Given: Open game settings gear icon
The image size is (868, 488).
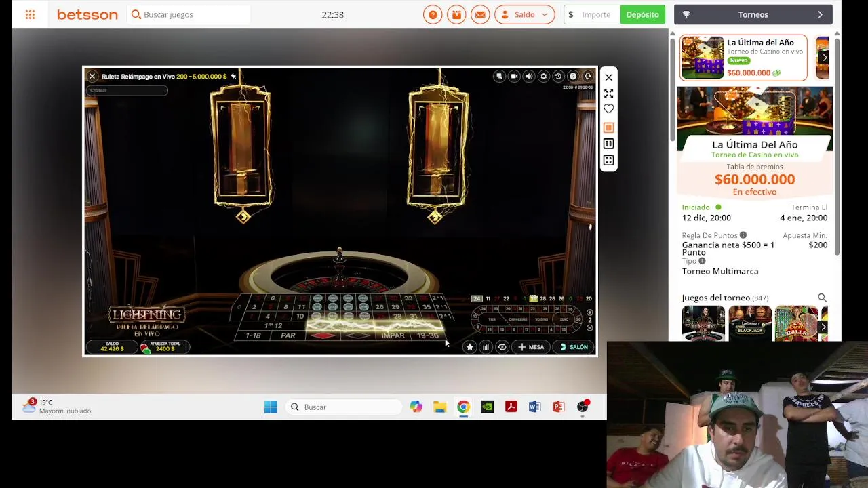Looking at the screenshot, I should pyautogui.click(x=543, y=77).
